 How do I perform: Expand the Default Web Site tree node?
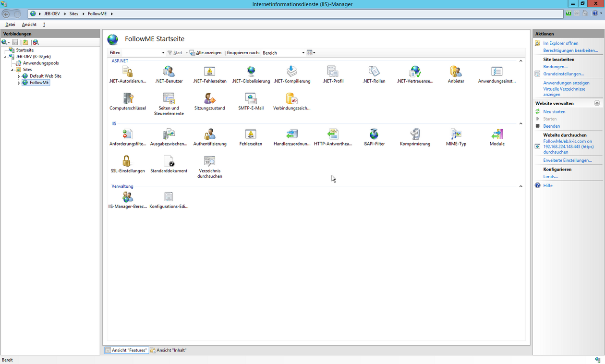click(x=19, y=76)
